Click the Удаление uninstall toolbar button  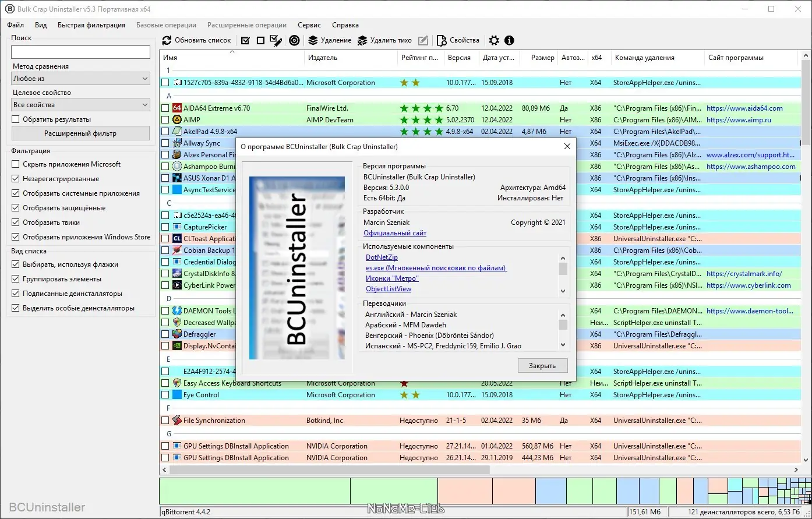(330, 40)
